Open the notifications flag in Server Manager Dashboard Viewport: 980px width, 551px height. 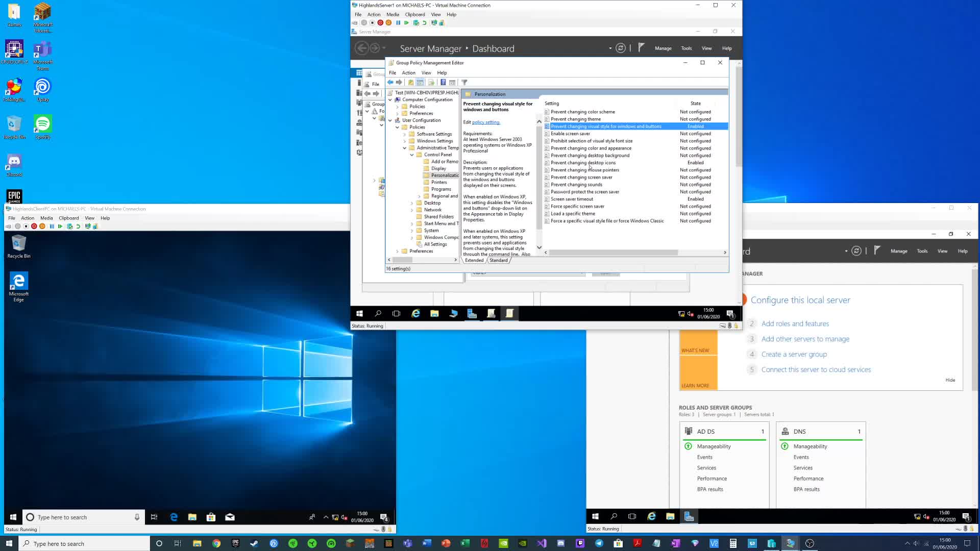pos(642,48)
